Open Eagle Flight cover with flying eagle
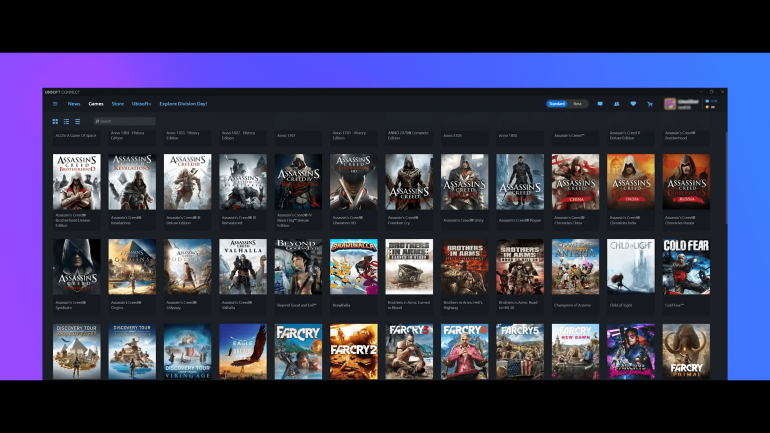770x433 pixels. (243, 352)
